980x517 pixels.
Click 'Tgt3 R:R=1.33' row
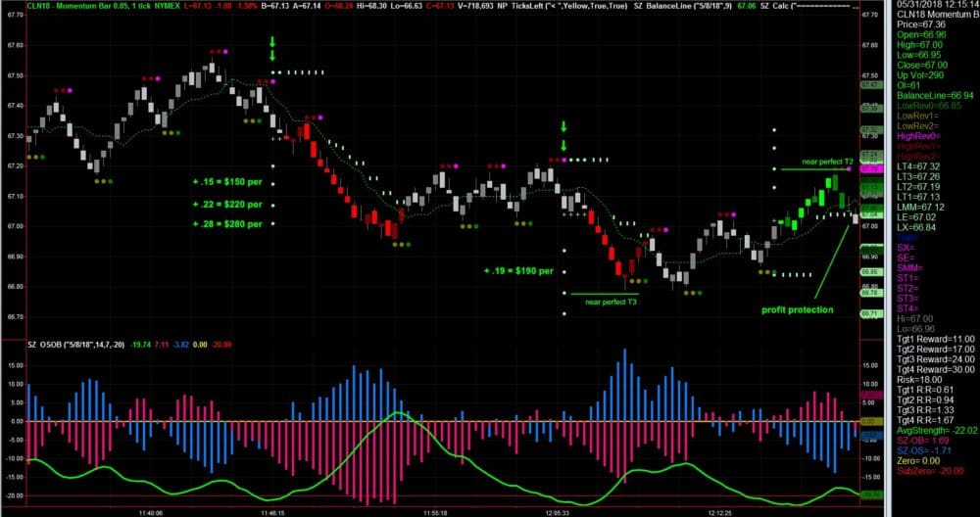tap(927, 409)
